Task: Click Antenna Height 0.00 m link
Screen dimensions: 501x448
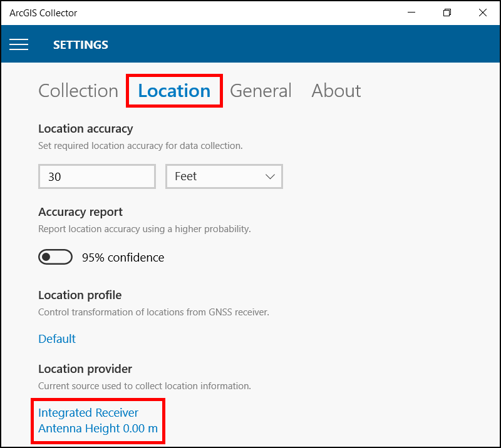Action: coord(98,429)
